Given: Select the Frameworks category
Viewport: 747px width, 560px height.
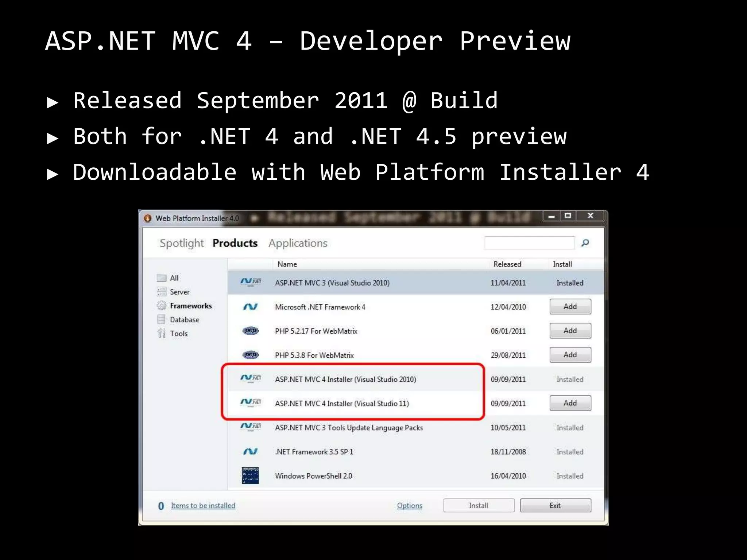Looking at the screenshot, I should (x=191, y=306).
